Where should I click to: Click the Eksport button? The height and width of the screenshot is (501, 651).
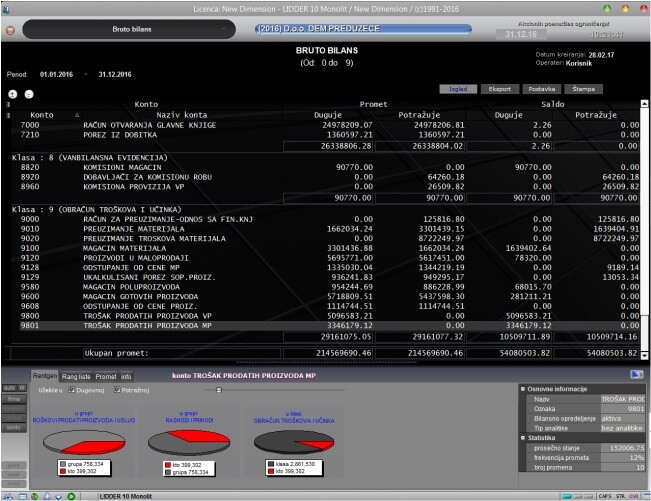(x=499, y=89)
